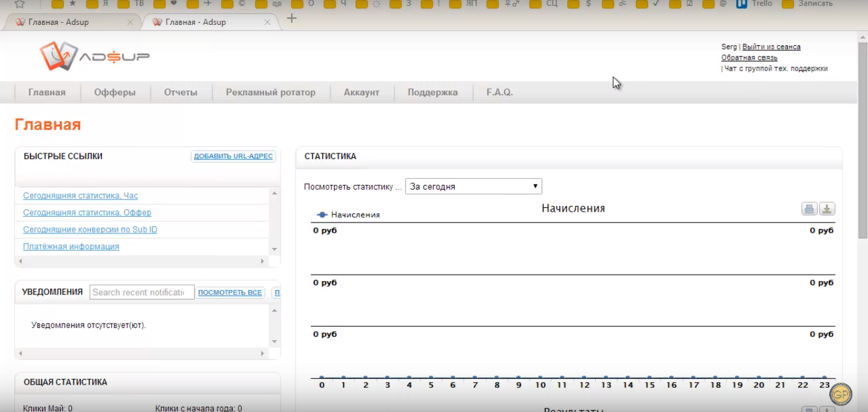868x412 pixels.
Task: Open Платёжная информация link
Action: (x=71, y=247)
